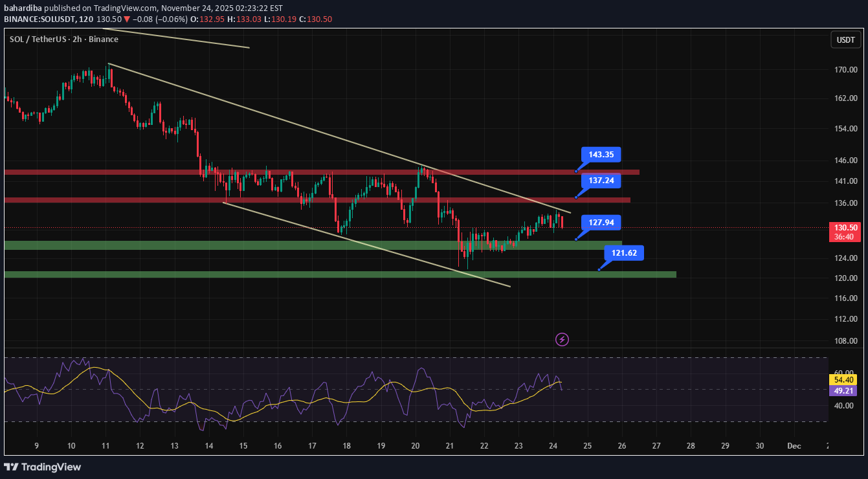Open the BINANCE:SOLUSDT symbol name
This screenshot has width=868, height=479.
pyautogui.click(x=40, y=19)
